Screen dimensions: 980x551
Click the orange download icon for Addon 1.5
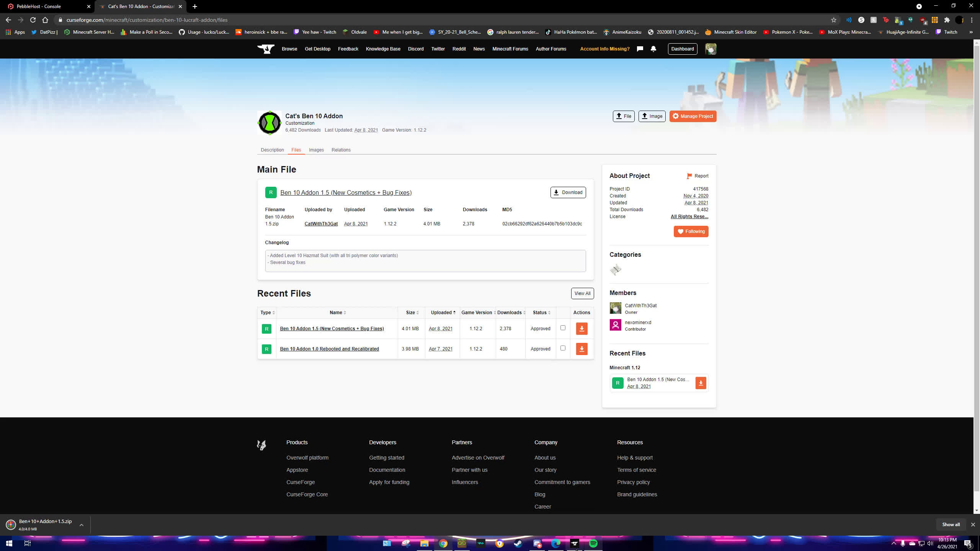[x=581, y=329]
